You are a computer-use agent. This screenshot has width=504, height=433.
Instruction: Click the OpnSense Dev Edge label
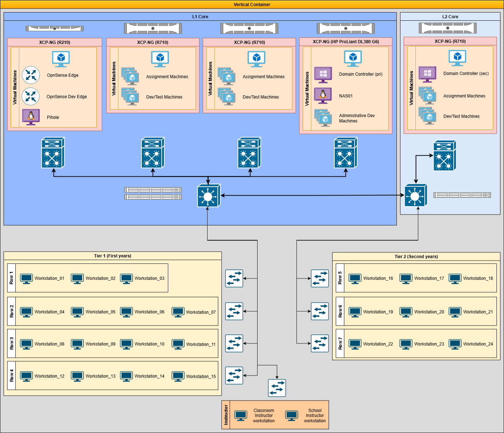point(67,97)
